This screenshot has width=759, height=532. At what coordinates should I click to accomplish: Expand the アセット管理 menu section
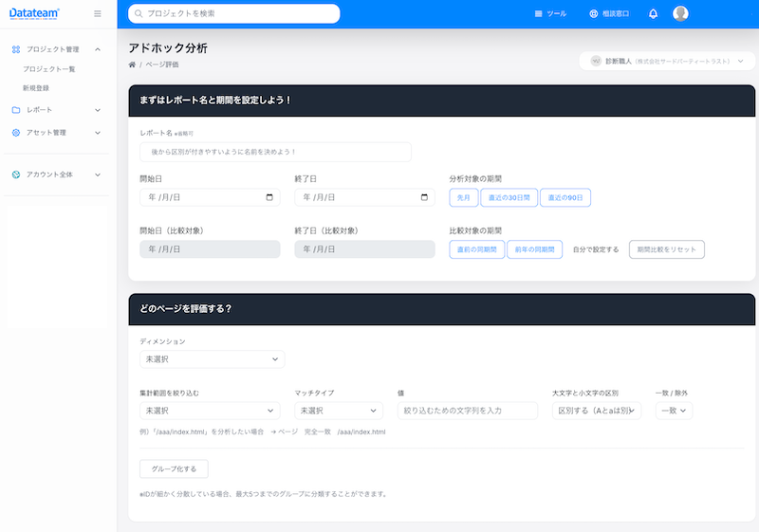point(98,133)
